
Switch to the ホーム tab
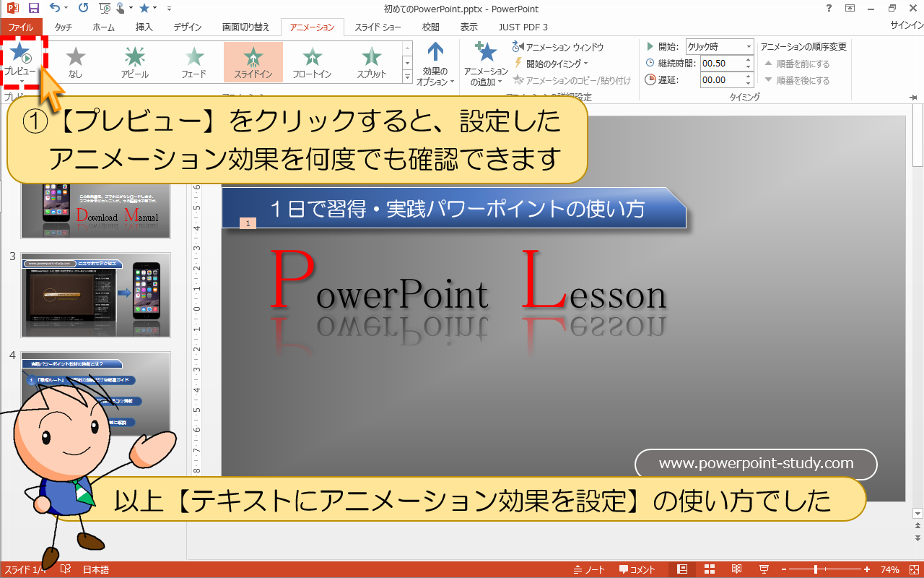click(x=104, y=27)
